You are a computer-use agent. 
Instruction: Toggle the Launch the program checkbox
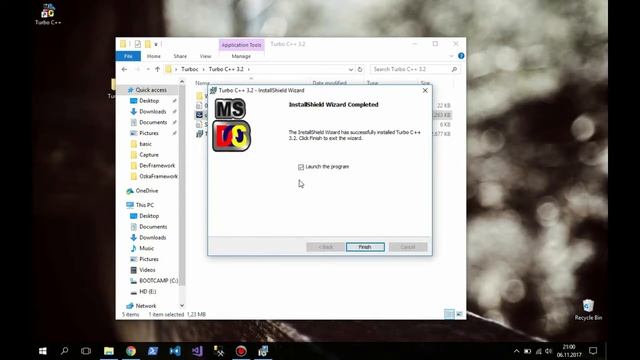301,167
